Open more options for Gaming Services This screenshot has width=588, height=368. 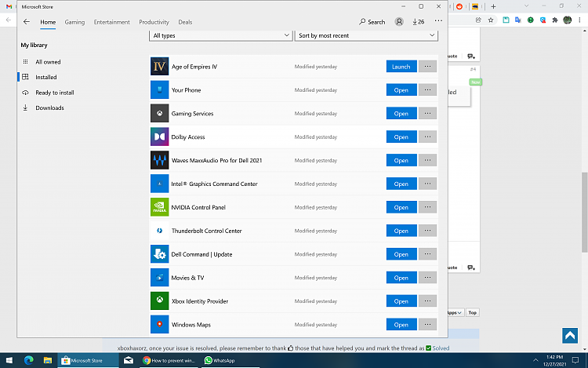427,113
